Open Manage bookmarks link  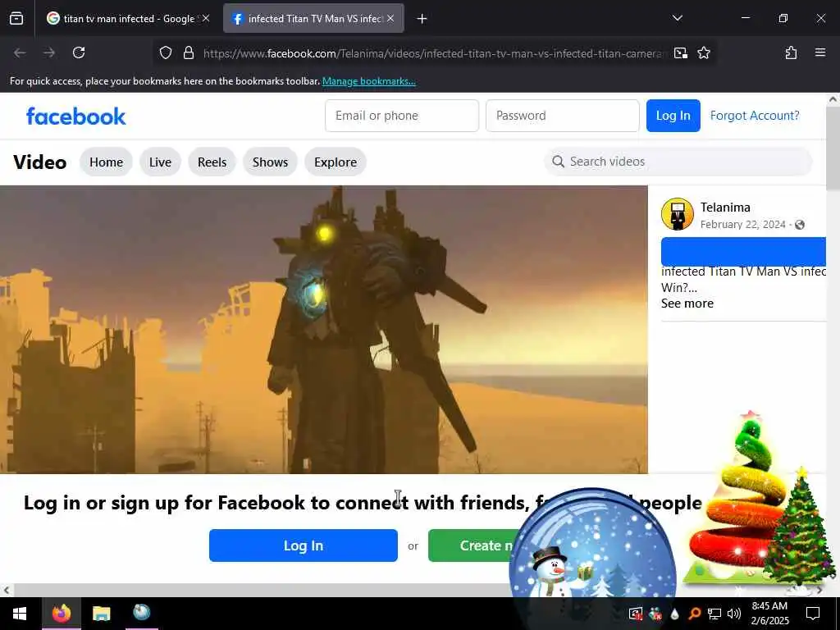(x=368, y=81)
